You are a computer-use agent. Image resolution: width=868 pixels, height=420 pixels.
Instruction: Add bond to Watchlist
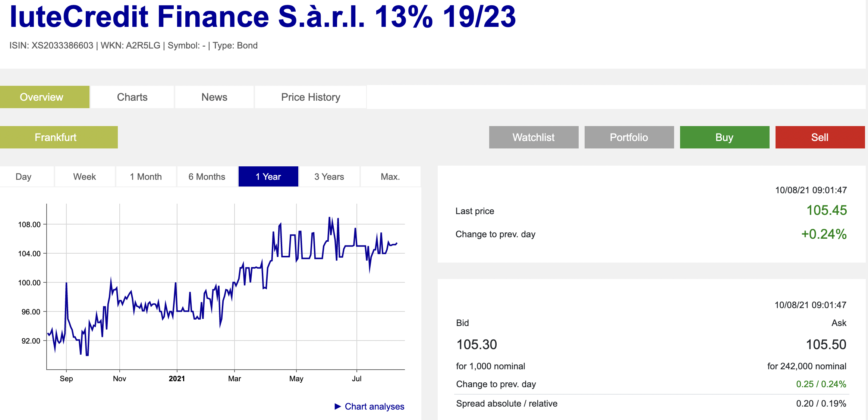534,137
